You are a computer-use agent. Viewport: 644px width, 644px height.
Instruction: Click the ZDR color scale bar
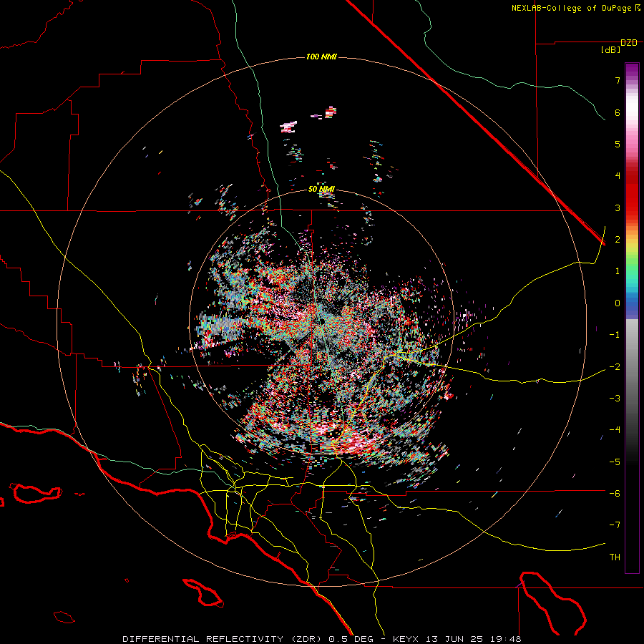(x=632, y=318)
